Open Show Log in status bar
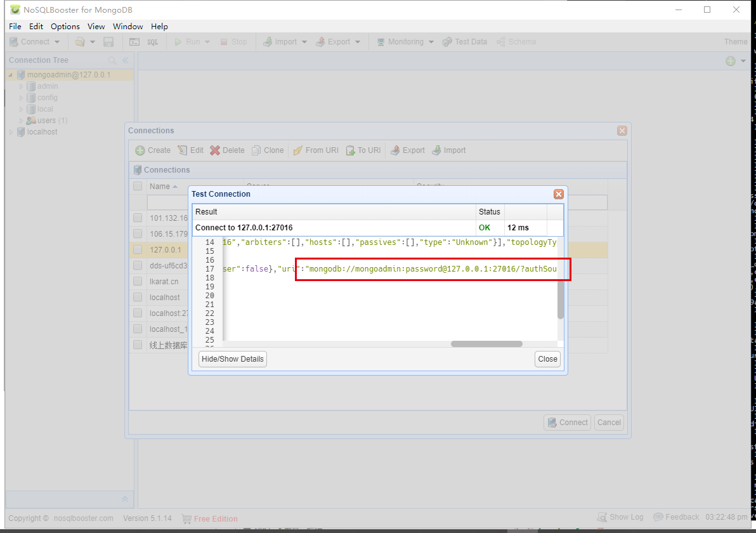The image size is (756, 533). 620,517
